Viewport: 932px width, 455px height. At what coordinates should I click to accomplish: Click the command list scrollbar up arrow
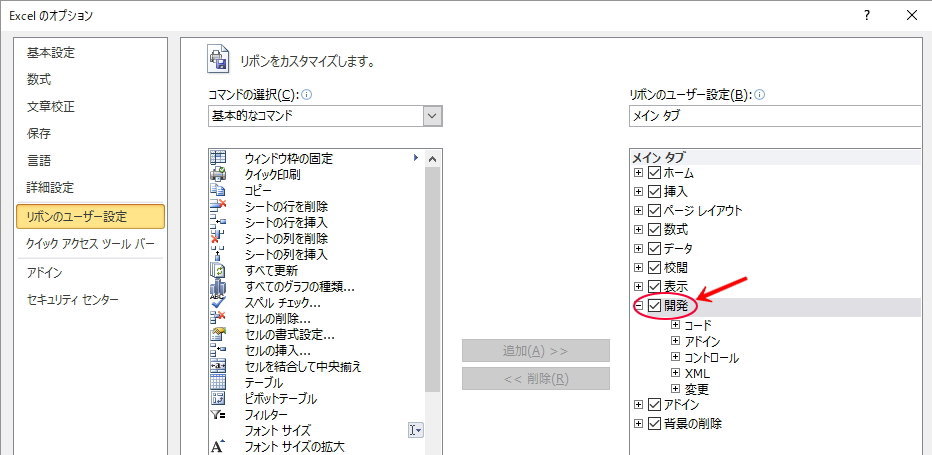click(432, 159)
